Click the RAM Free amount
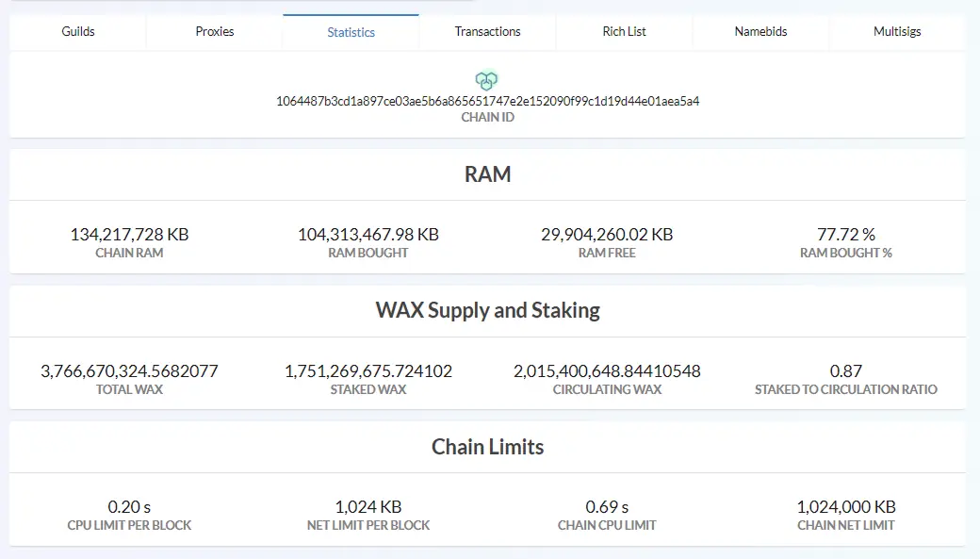 coord(607,235)
